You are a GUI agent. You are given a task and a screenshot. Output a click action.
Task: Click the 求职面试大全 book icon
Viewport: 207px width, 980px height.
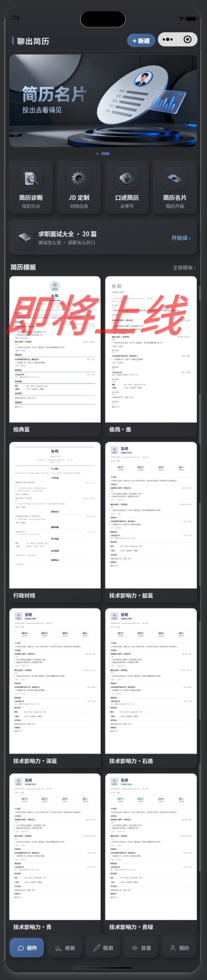pos(25,238)
